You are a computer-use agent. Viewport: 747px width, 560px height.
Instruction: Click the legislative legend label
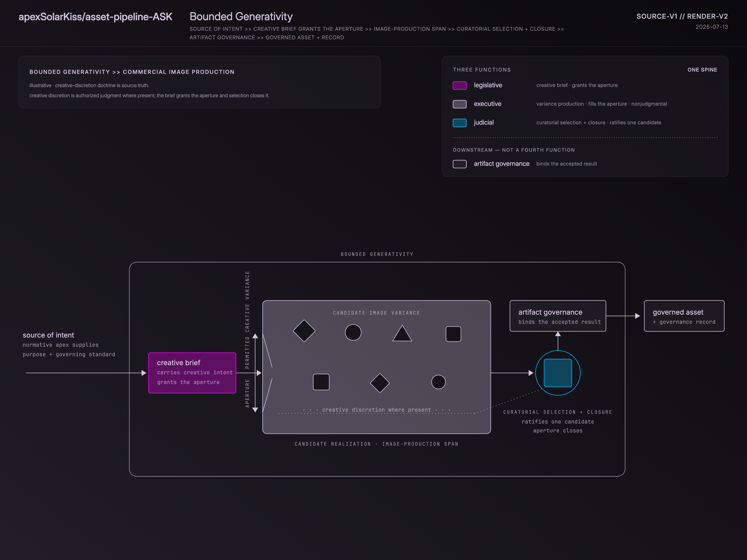488,85
